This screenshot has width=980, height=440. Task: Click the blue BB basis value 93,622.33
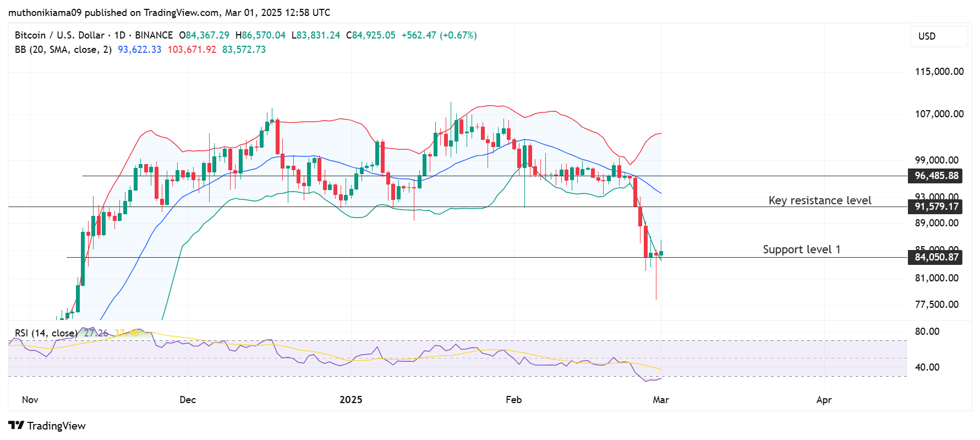coord(139,50)
